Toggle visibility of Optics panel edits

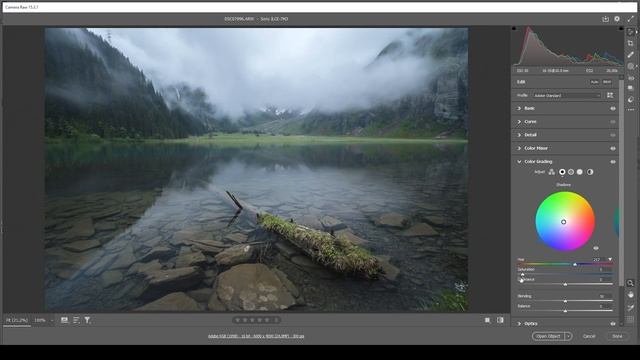click(x=613, y=324)
